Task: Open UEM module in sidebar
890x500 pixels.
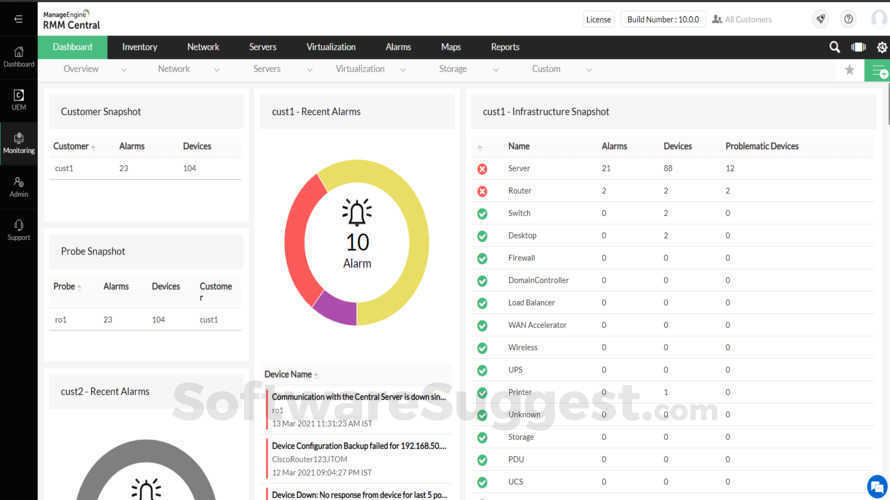Action: [19, 100]
